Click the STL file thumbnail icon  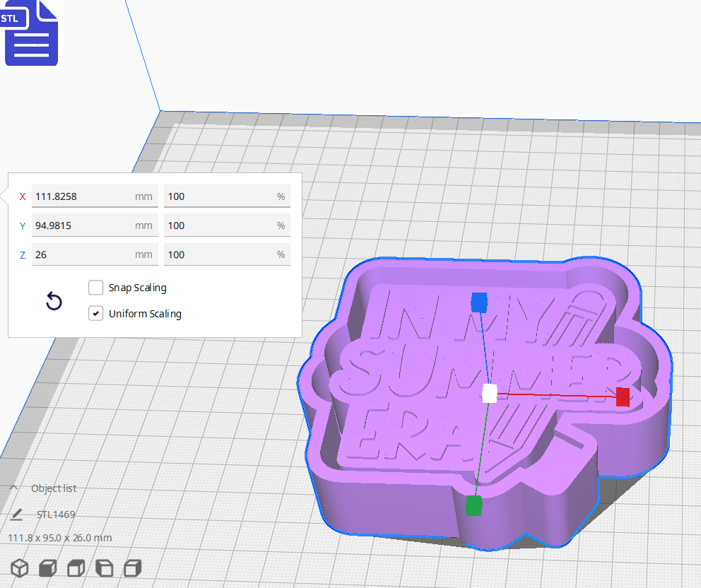click(x=31, y=33)
